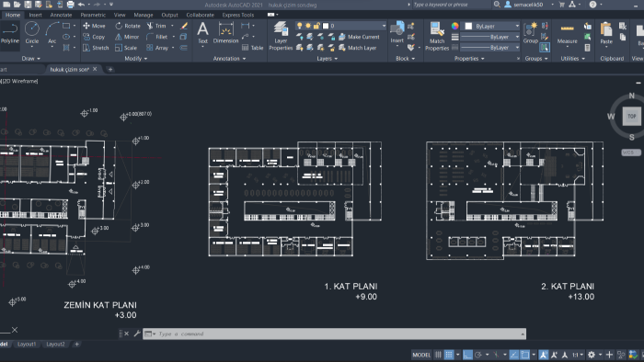The width and height of the screenshot is (644, 362).
Task: Click Make Current layer button
Action: click(359, 37)
